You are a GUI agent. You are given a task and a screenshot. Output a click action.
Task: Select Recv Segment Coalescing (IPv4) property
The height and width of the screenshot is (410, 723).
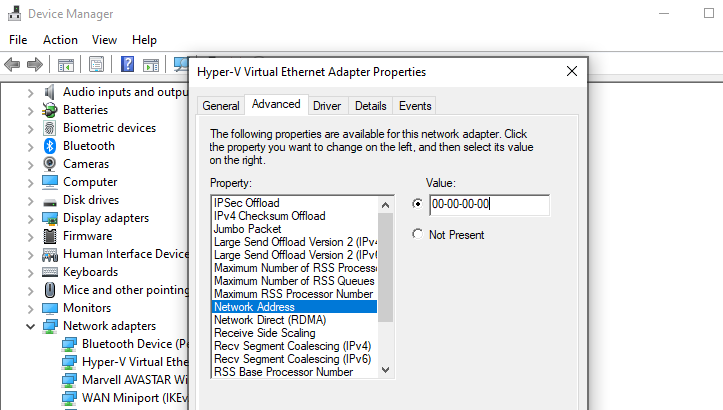[x=294, y=346]
